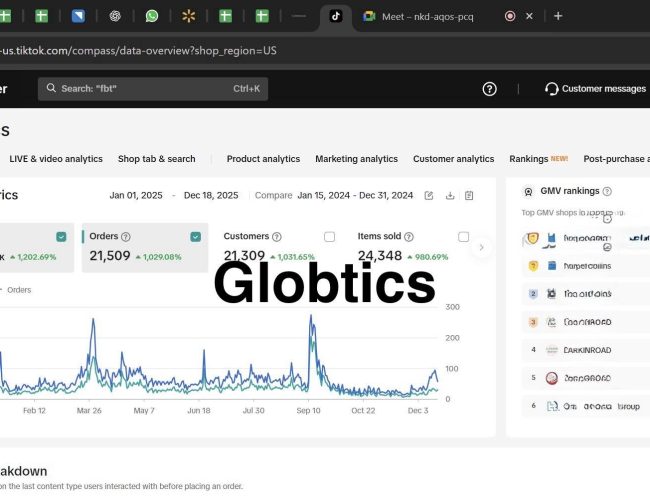Click the Mar 26 peak on chart
The image size is (650, 500).
coord(93,320)
